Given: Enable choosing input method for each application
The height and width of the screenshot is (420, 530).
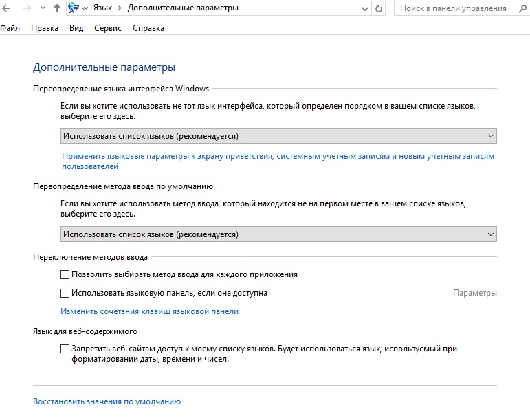Looking at the screenshot, I should (65, 274).
